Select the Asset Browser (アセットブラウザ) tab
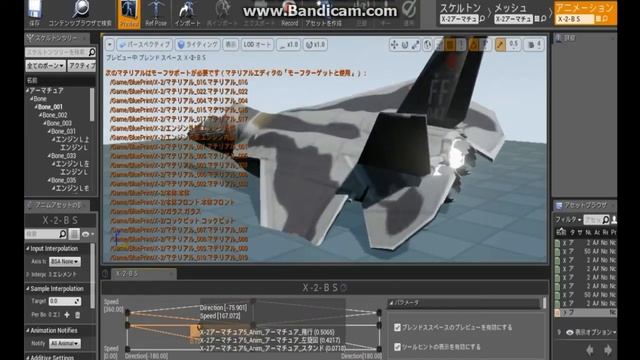This screenshot has height=360, width=640. [x=584, y=205]
